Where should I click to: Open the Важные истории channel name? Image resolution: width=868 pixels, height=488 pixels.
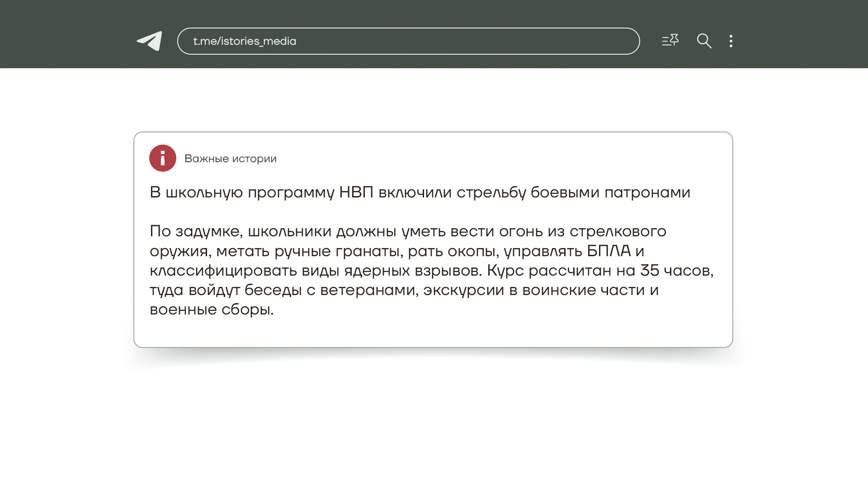pos(230,159)
